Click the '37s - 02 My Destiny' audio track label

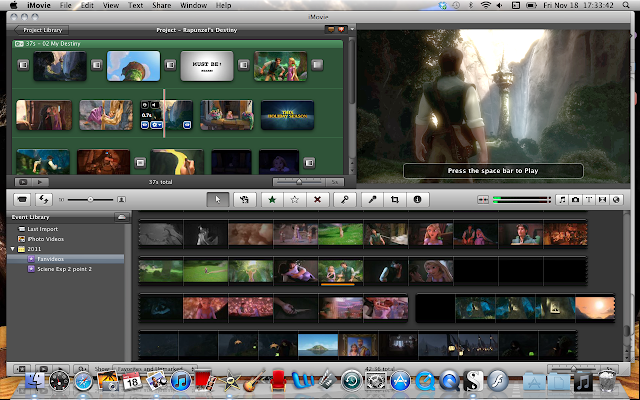tap(53, 44)
